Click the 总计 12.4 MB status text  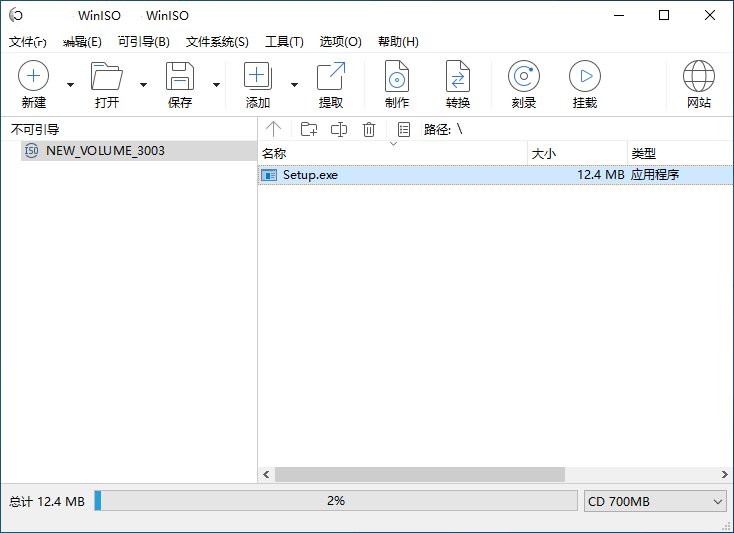click(47, 502)
